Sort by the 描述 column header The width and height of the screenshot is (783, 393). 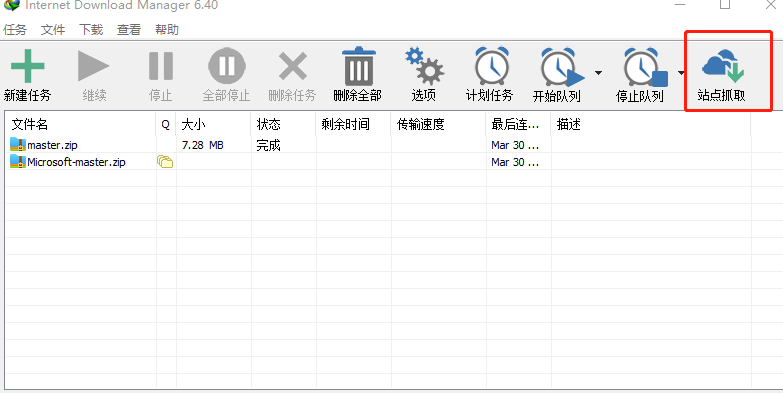click(x=651, y=124)
